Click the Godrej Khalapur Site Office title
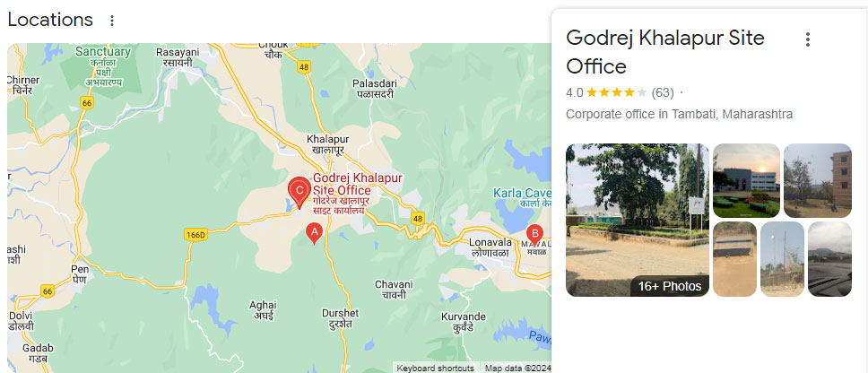This screenshot has width=868, height=373. coord(664,52)
